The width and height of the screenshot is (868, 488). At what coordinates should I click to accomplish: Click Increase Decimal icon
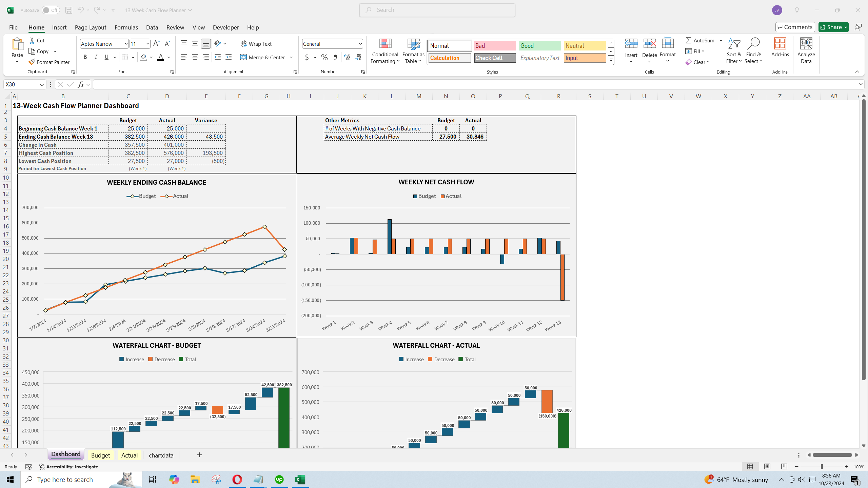point(347,57)
